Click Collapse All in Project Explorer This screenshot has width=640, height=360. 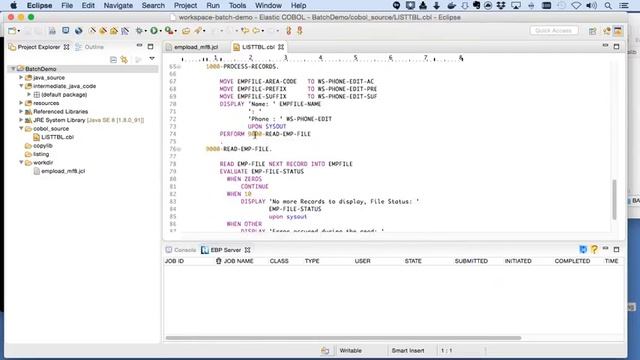(x=113, y=60)
